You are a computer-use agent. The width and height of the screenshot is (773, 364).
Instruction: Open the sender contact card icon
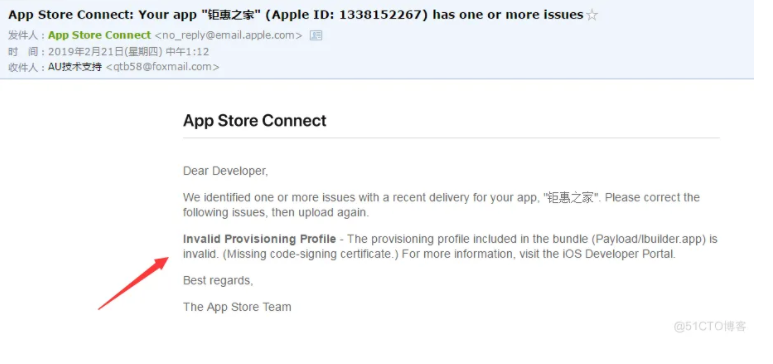316,35
